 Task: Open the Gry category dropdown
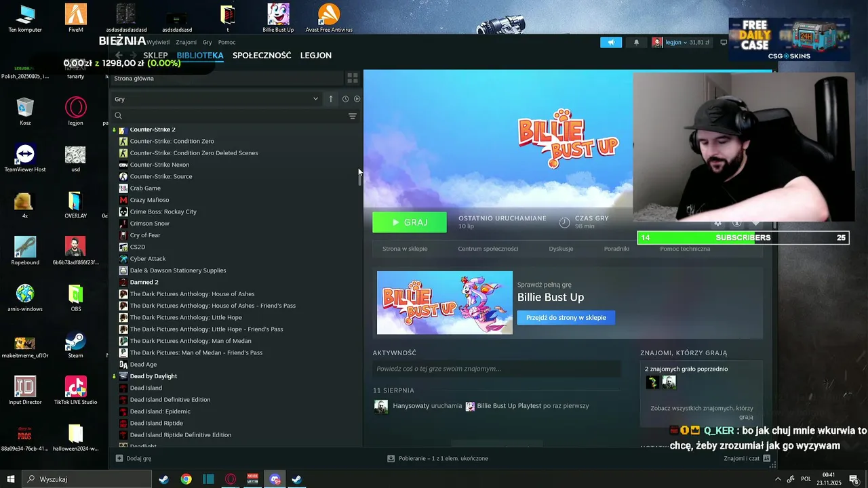[x=216, y=99]
